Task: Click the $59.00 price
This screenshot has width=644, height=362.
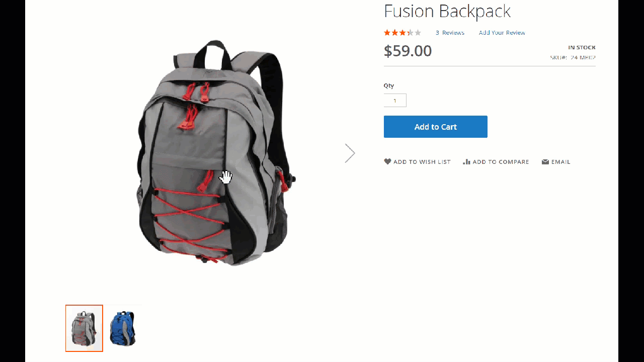Action: pyautogui.click(x=408, y=51)
